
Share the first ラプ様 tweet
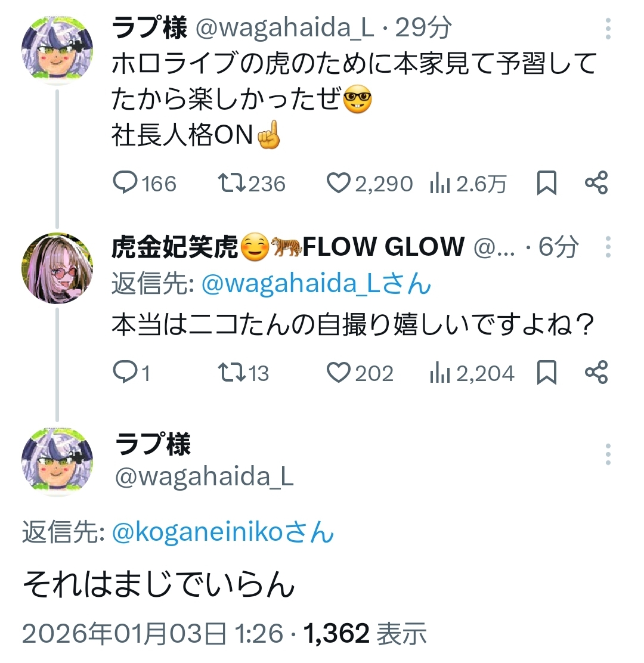(x=596, y=183)
